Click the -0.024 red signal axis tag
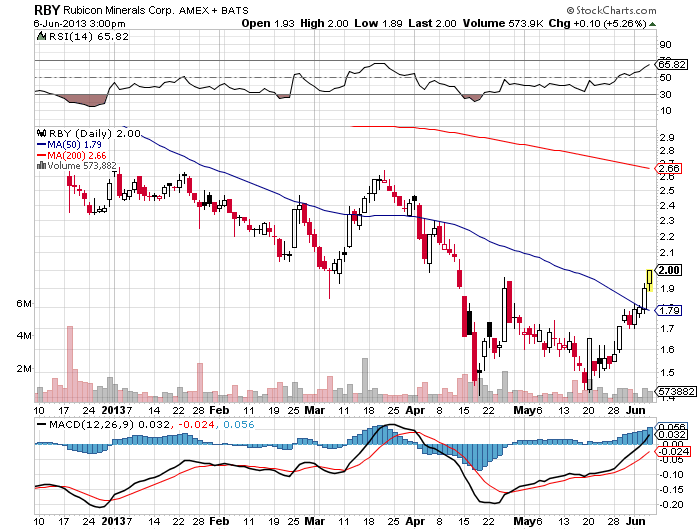700x530 pixels. [672, 451]
